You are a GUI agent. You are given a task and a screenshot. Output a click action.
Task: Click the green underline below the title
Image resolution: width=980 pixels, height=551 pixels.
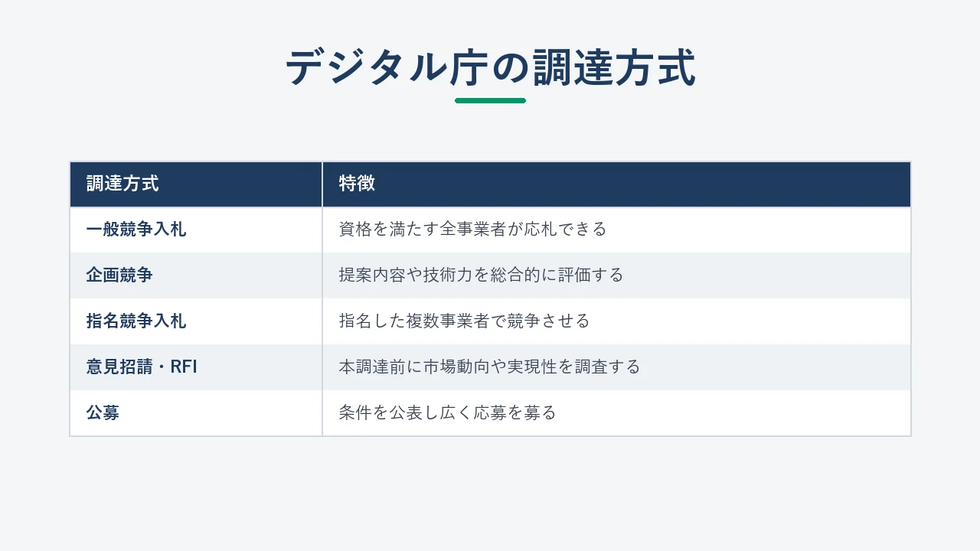[x=490, y=100]
